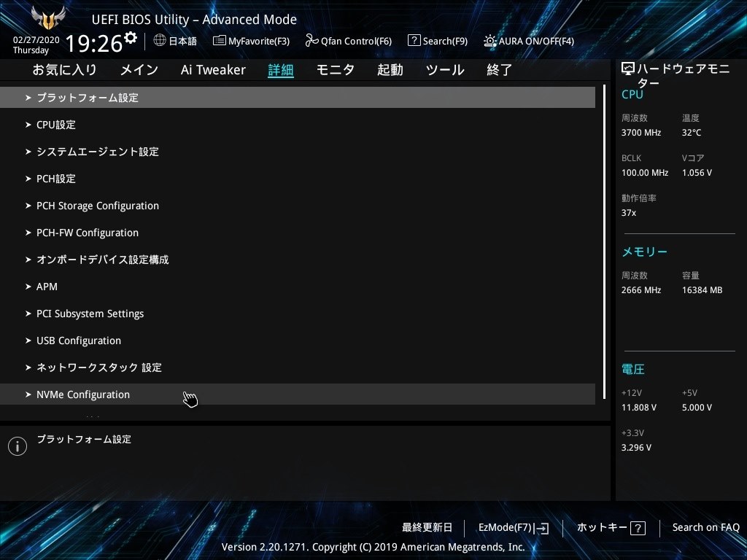The width and height of the screenshot is (747, 560).
Task: Click 動作倍率 37x value
Action: pos(628,213)
